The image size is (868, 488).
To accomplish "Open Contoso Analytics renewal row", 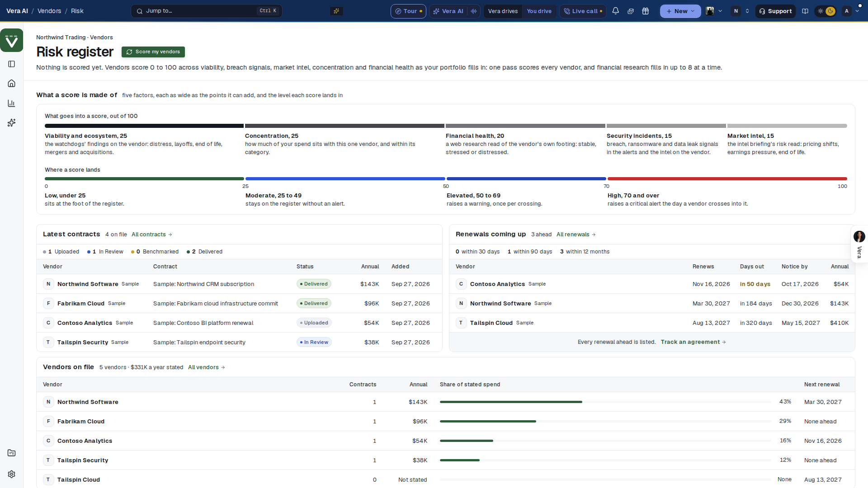I will click(x=652, y=284).
